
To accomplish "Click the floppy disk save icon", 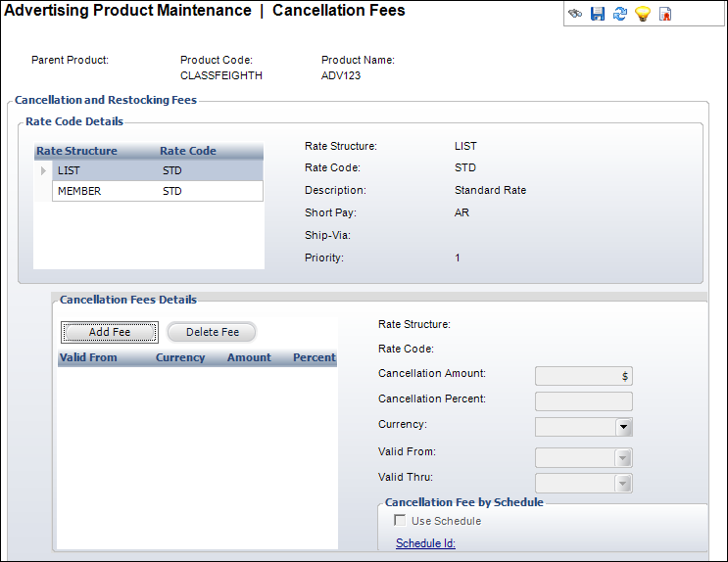I will (x=598, y=15).
